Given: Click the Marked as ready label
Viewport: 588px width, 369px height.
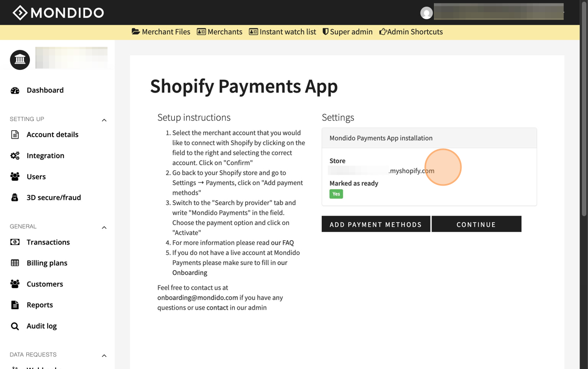Looking at the screenshot, I should (354, 183).
